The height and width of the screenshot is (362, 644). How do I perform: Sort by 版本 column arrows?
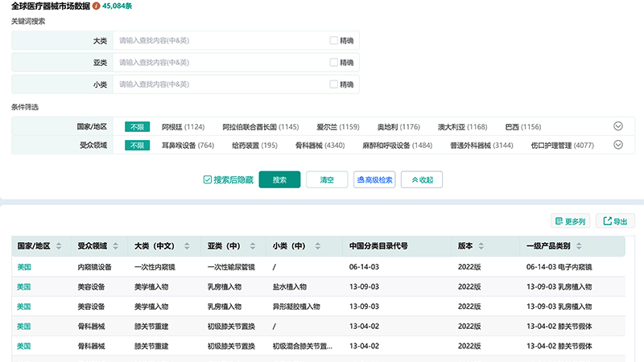pos(481,246)
